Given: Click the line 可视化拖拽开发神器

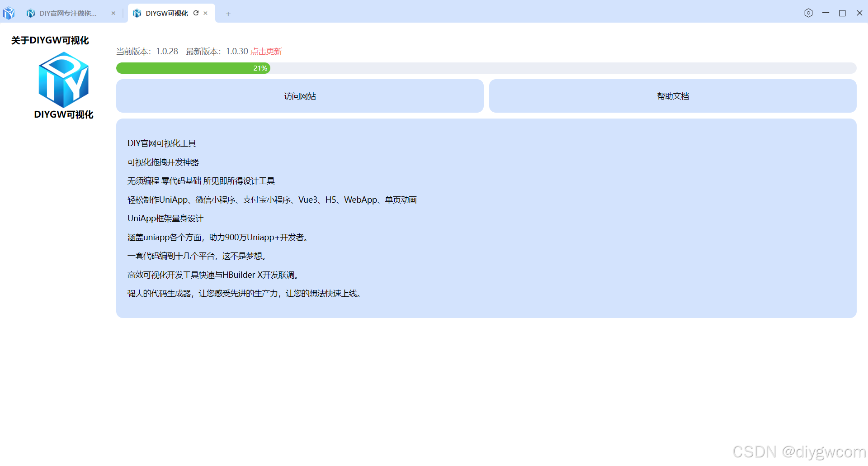Looking at the screenshot, I should click(x=163, y=162).
